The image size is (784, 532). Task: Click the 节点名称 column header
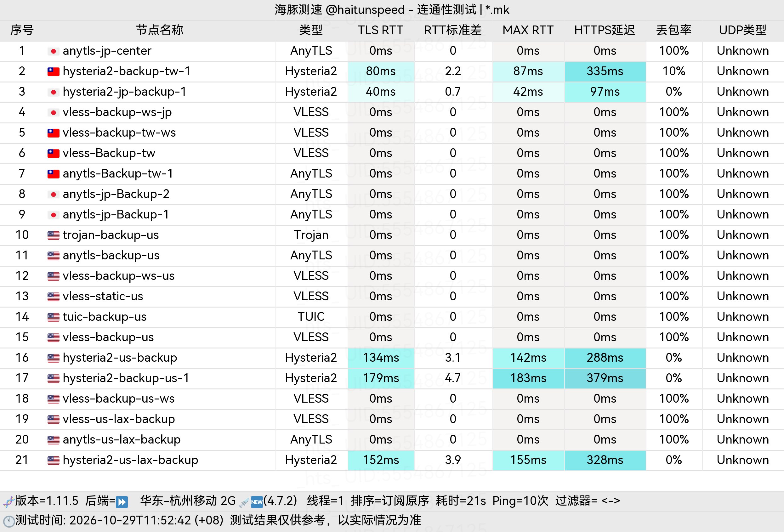(x=160, y=30)
